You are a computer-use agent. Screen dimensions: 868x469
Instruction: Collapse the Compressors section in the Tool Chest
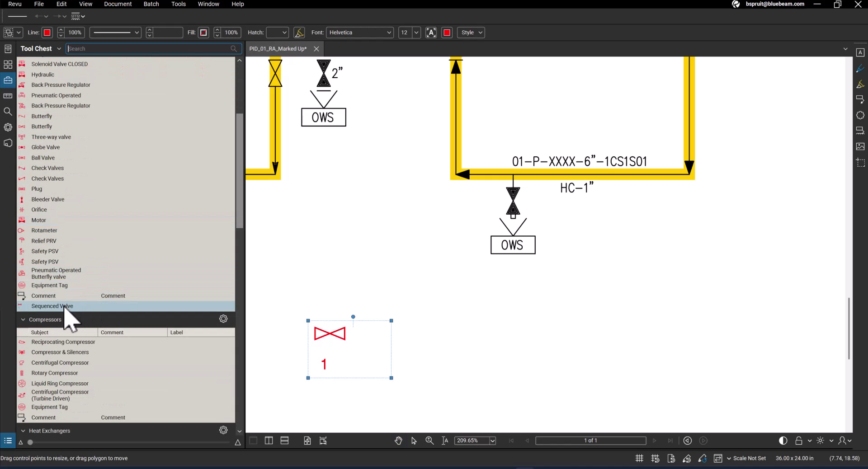click(23, 319)
